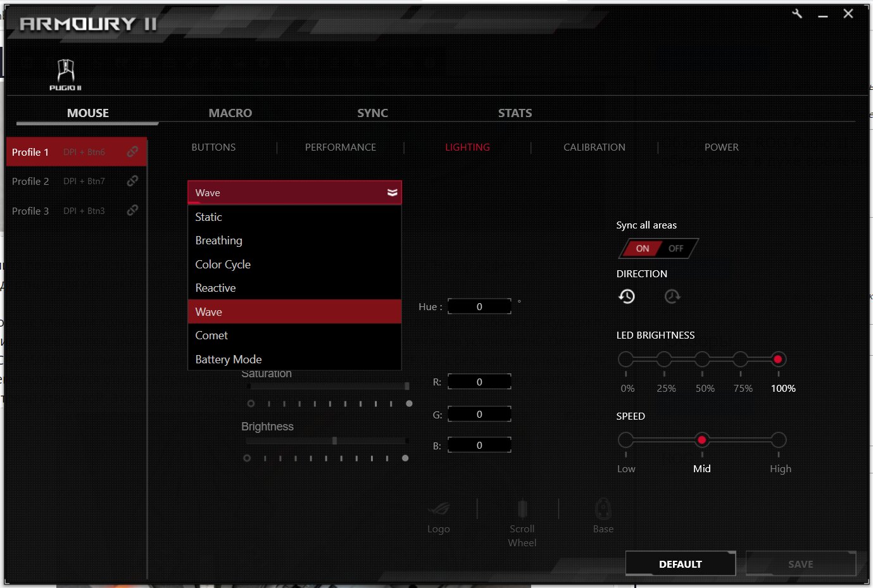Viewport: 873px width, 588px height.
Task: Choose Wave in the effect list
Action: pos(294,312)
